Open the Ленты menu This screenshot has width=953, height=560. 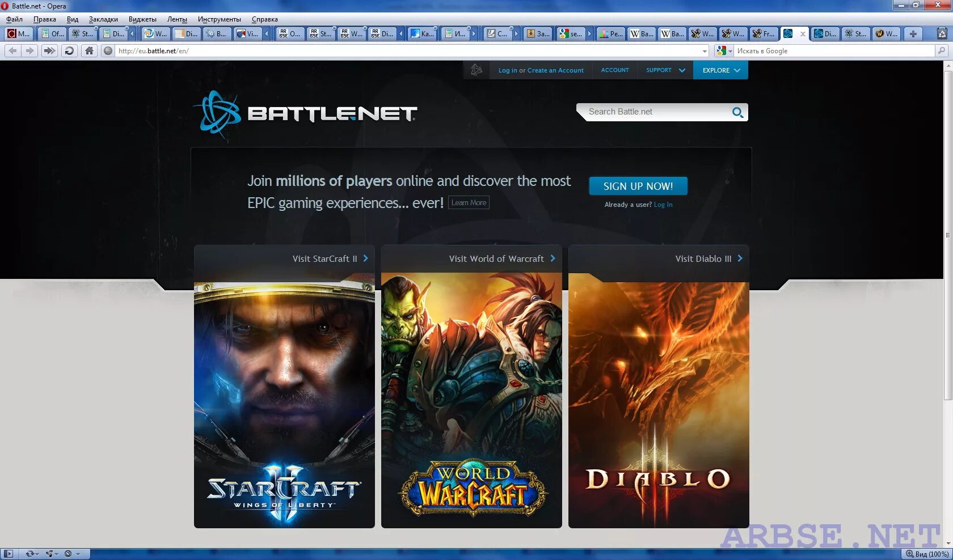pos(177,19)
